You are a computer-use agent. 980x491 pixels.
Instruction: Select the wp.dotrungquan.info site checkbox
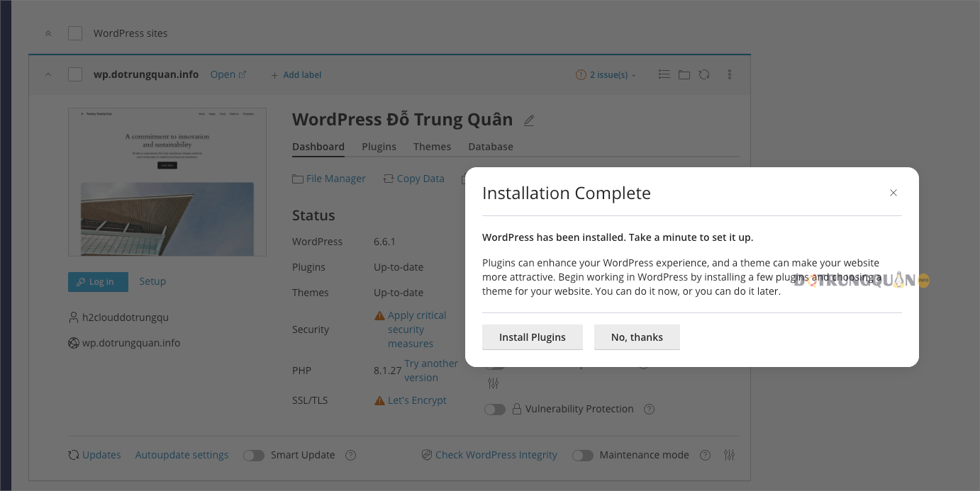coord(75,74)
